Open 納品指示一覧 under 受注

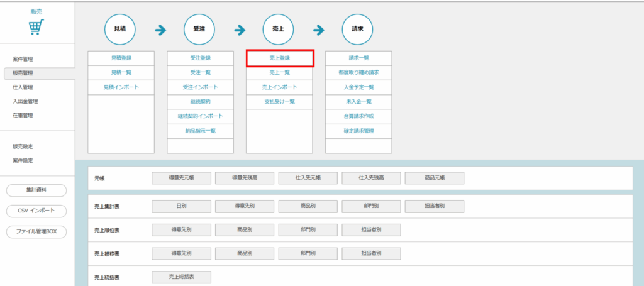click(200, 130)
